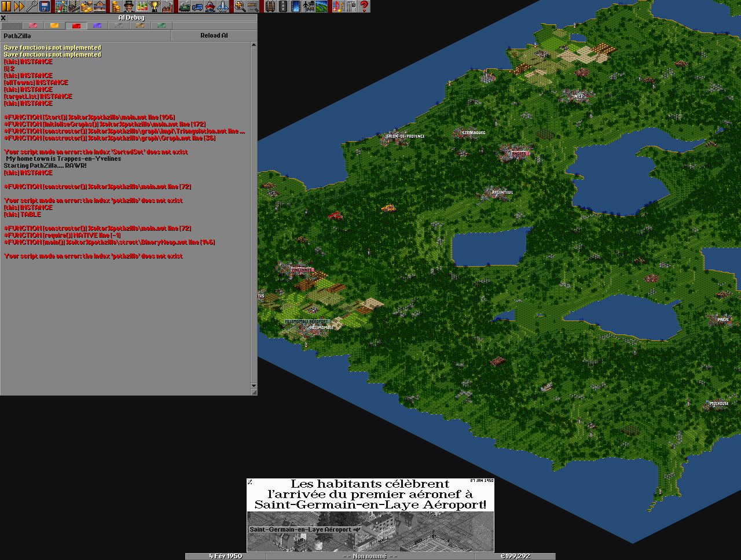Close the AI Debug window
741x560 pixels.
3,18
